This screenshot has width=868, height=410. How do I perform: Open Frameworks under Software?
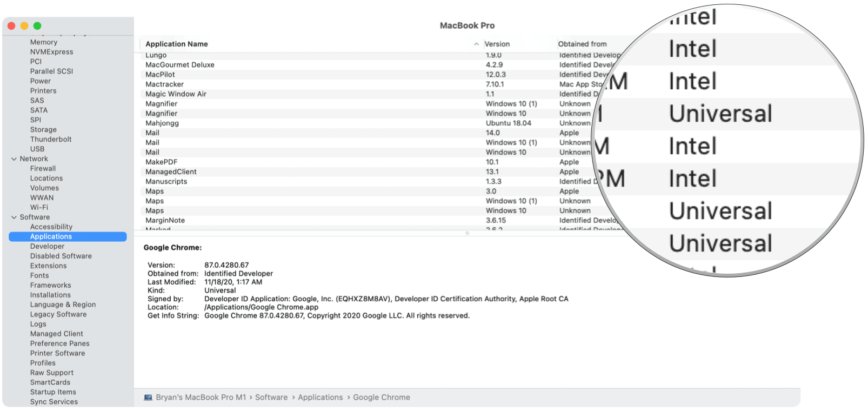[x=51, y=286]
